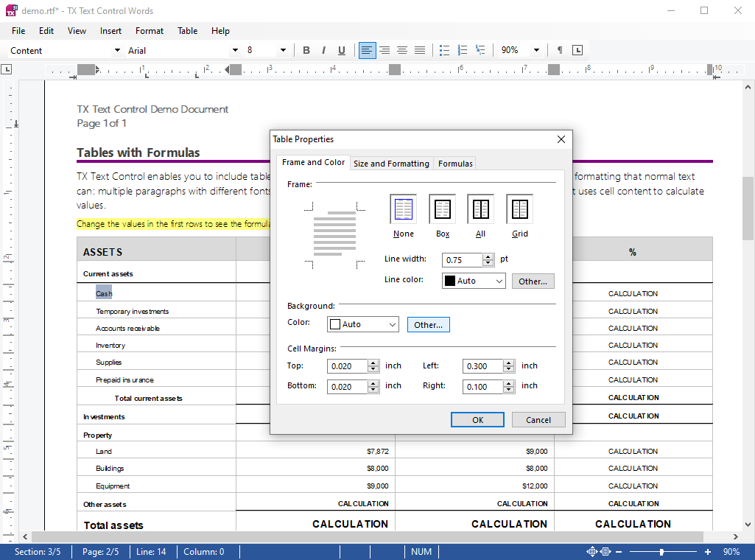Image resolution: width=755 pixels, height=560 pixels.
Task: Open the Line color dropdown
Action: 499,281
